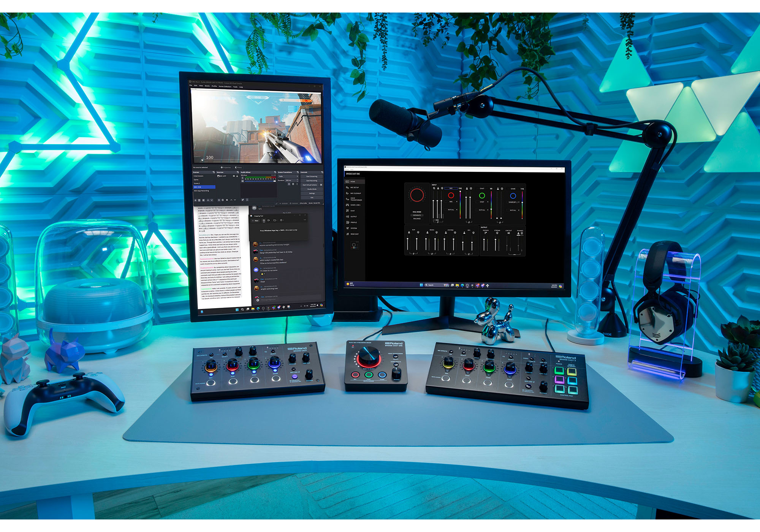The width and height of the screenshot is (760, 532).
Task: Open Profile menu in OBS
Action: (x=214, y=86)
